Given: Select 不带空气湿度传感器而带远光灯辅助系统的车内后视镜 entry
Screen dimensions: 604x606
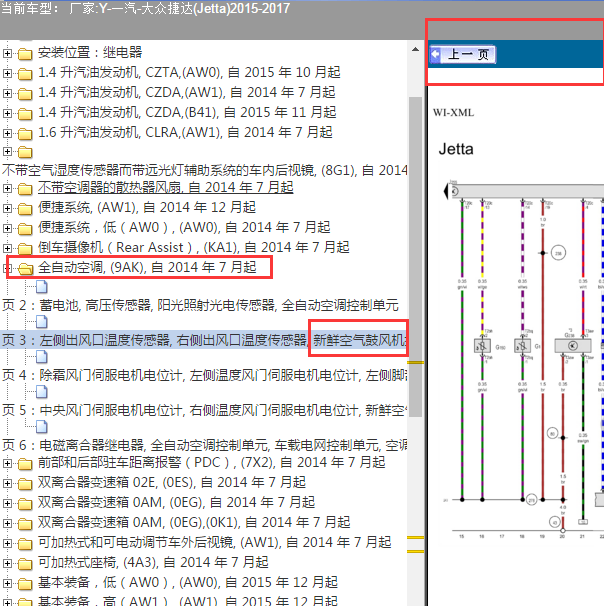Looking at the screenshot, I should click(x=204, y=170).
